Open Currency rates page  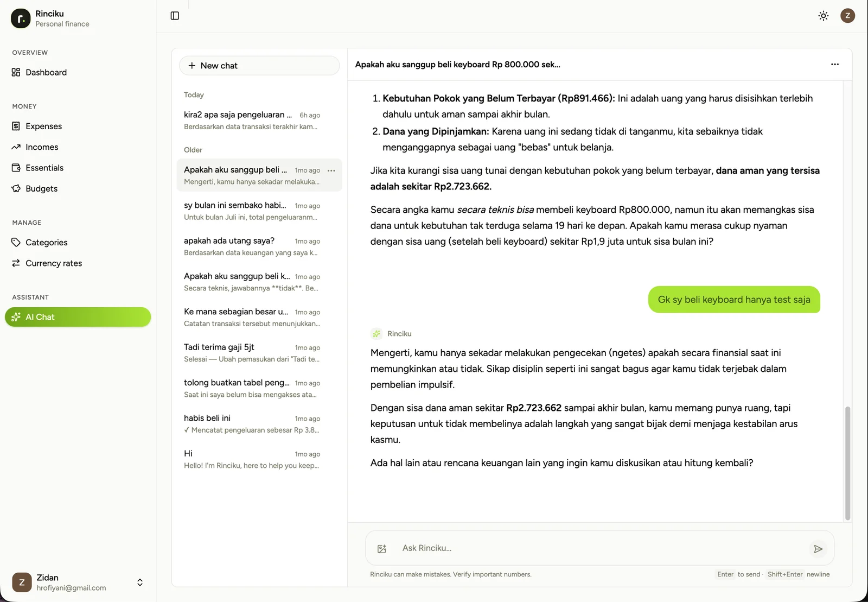tap(78, 263)
